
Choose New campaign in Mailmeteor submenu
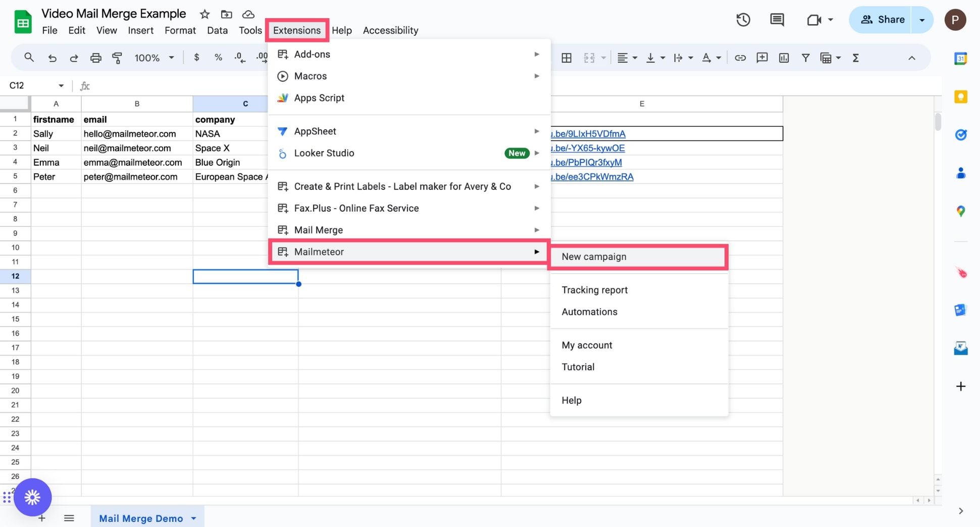(x=638, y=257)
